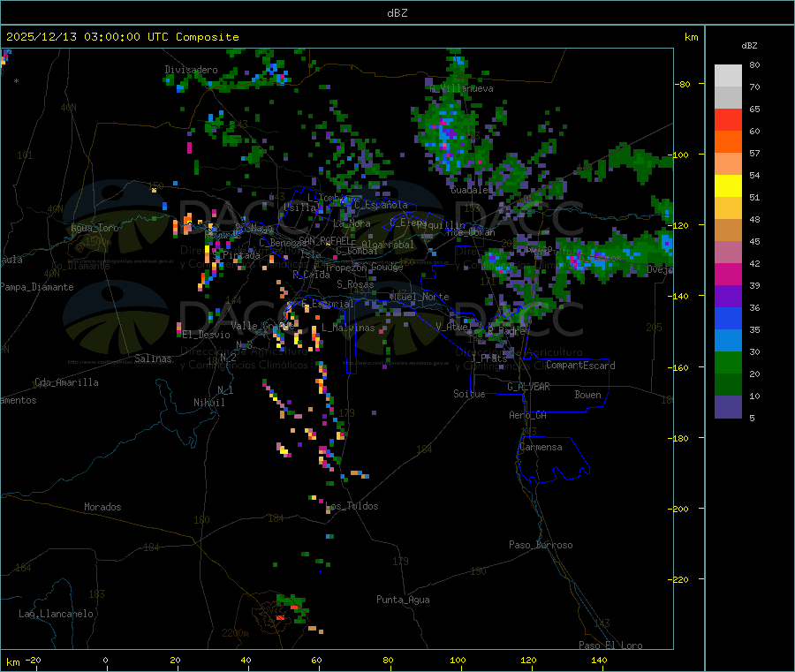This screenshot has width=795, height=672.
Task: Click the 60 tick on the horizontal axis
Action: click(316, 661)
